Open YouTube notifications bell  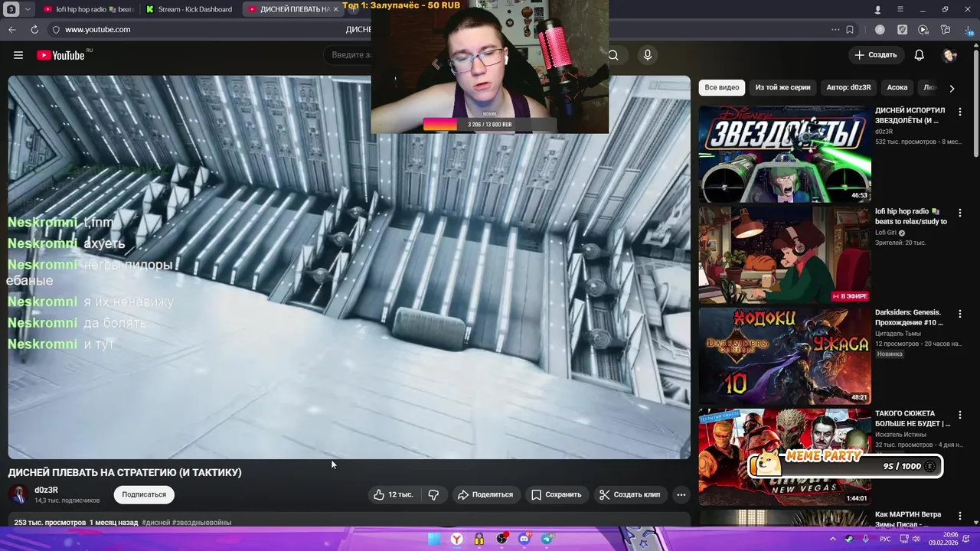(x=919, y=55)
